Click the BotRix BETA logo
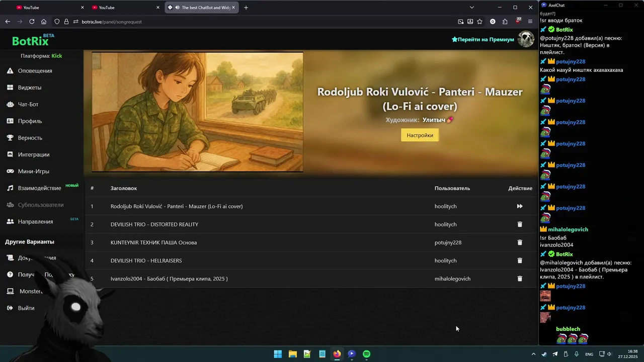Image resolution: width=644 pixels, height=362 pixels. pyautogui.click(x=33, y=40)
